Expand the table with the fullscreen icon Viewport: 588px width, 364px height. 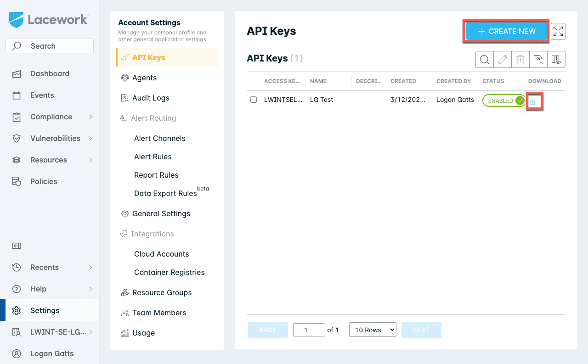tap(558, 31)
